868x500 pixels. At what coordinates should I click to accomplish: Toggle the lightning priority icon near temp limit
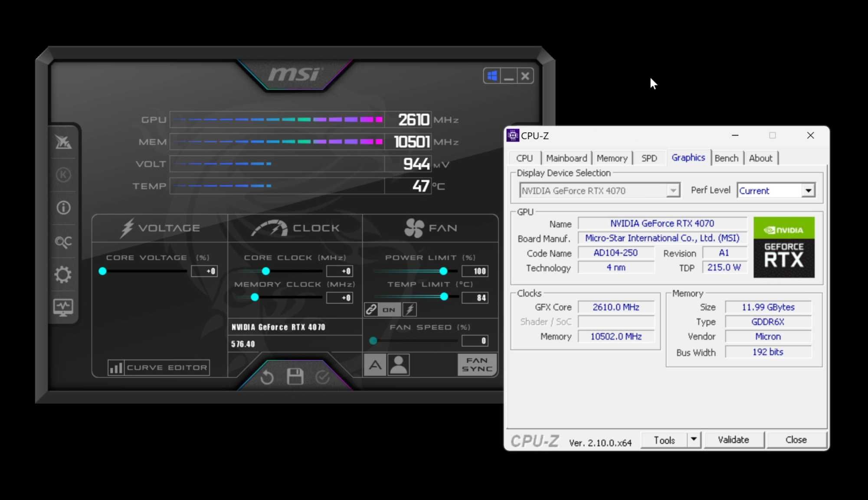tap(409, 310)
